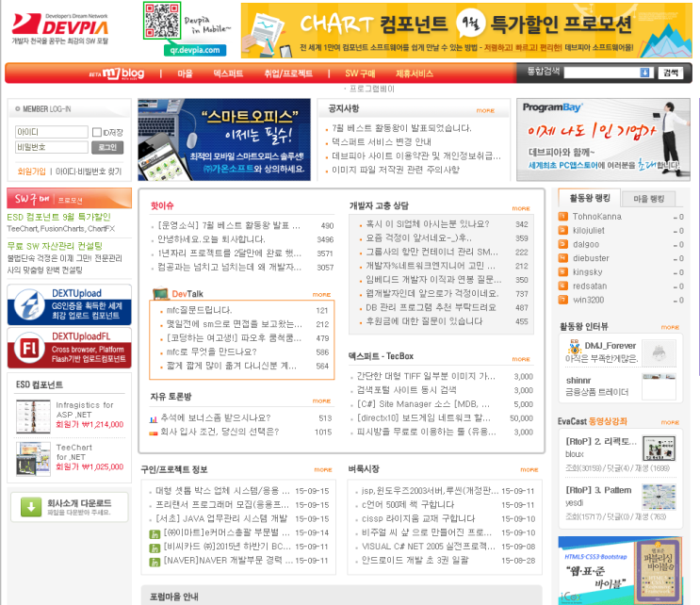Screen dimensions: 700x605
Task: Click the DEXTUpload product icon banner
Action: click(x=69, y=305)
